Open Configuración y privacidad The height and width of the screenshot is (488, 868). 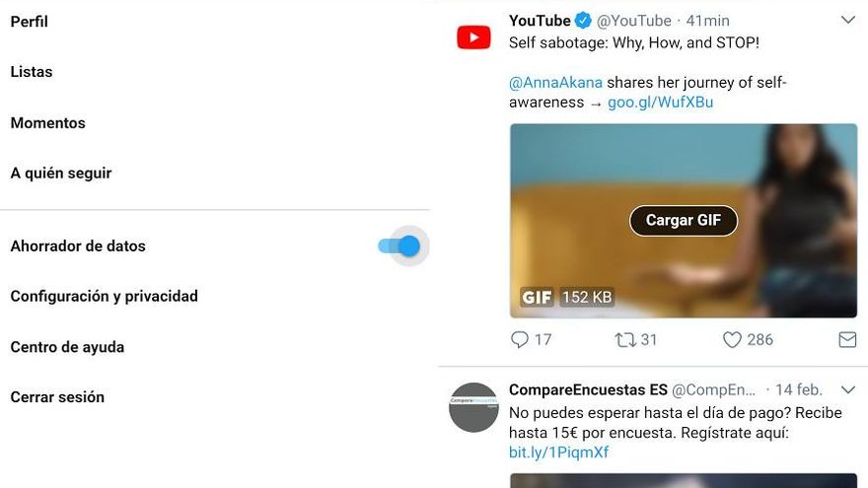[105, 296]
